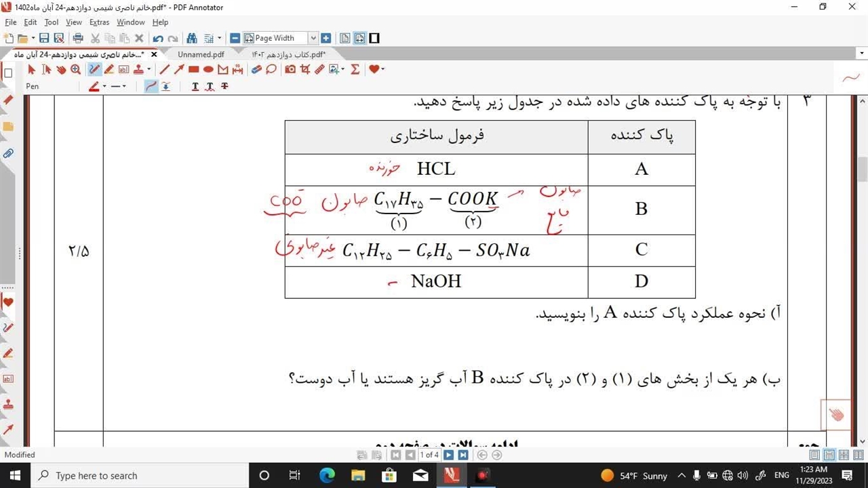Click the Pan hand tool
Screen dimensions: 868x488
point(61,69)
